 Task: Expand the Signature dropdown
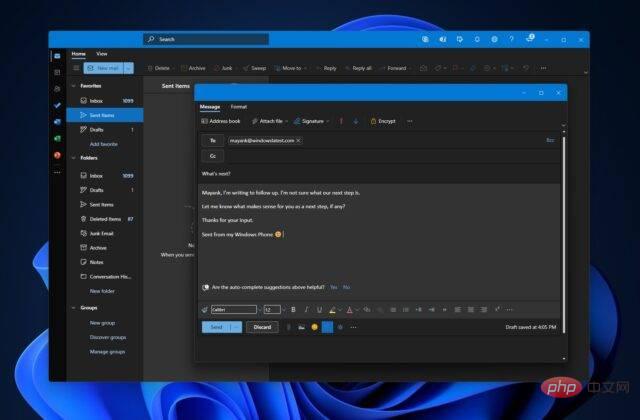tap(329, 121)
